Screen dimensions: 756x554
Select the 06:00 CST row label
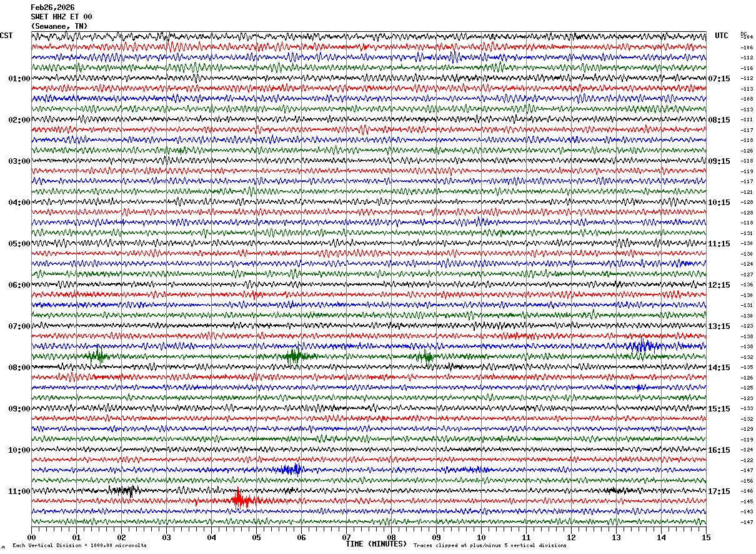click(x=19, y=285)
